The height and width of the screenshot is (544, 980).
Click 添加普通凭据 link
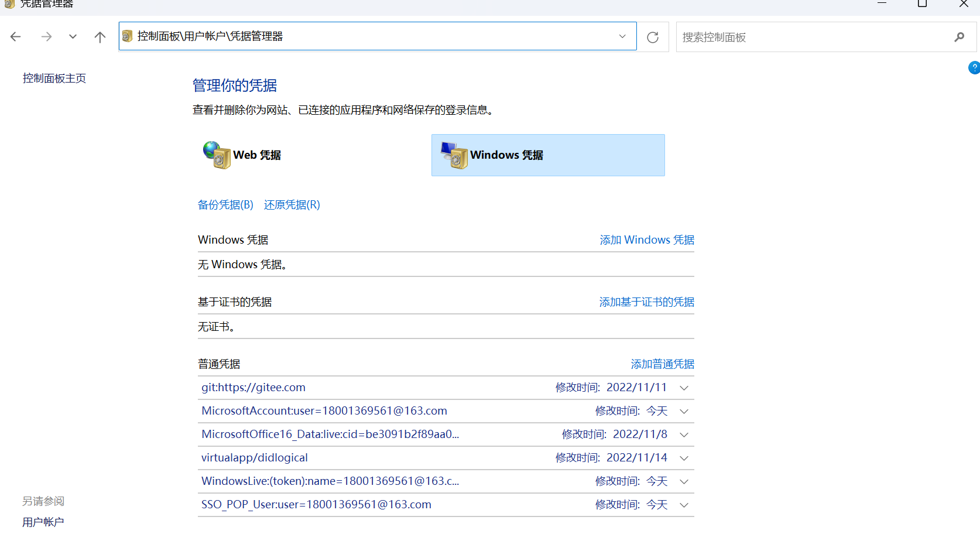click(663, 364)
